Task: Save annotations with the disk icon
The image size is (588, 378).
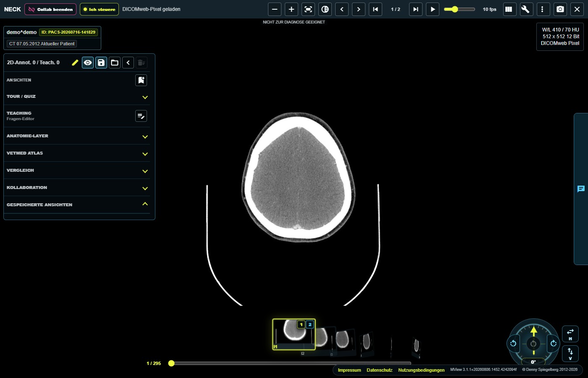Action: 101,63
